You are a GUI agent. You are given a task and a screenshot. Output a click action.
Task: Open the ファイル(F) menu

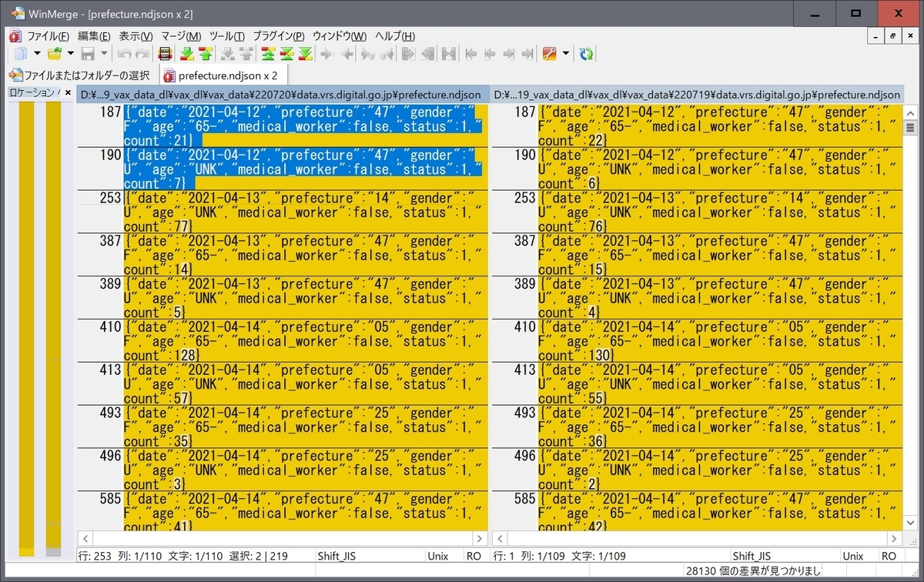(48, 36)
